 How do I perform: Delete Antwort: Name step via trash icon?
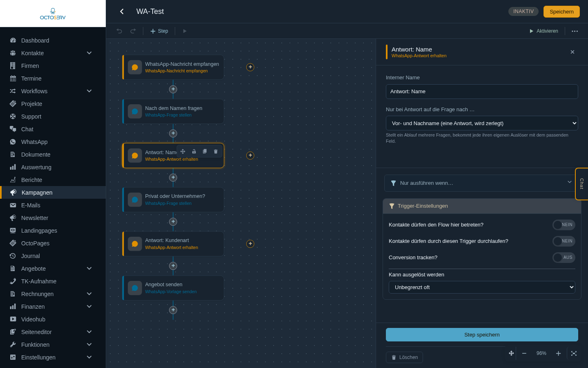coord(216,151)
